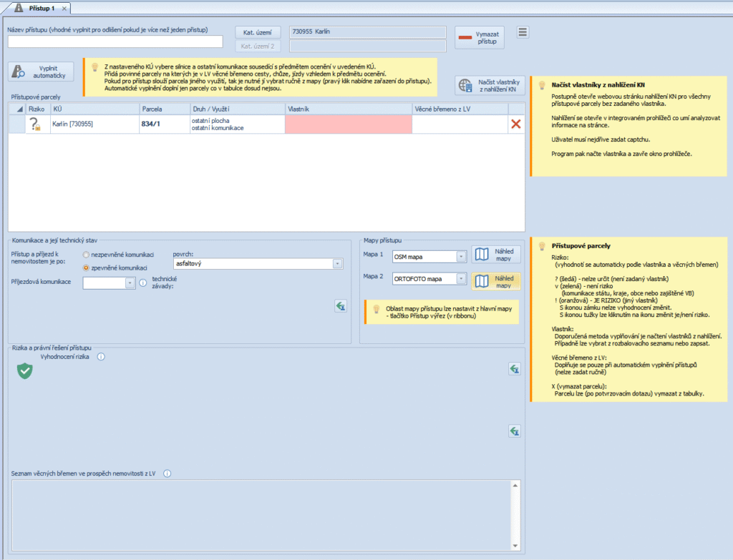Switch to the Přístup 1 tab
The width and height of the screenshot is (733, 560).
click(x=41, y=8)
